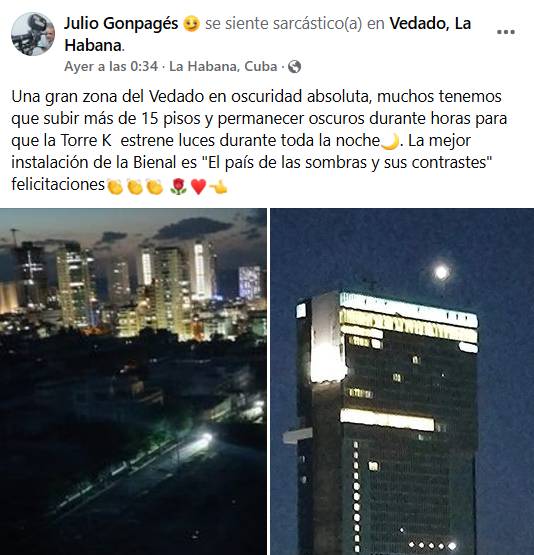Click the sarcastic feeling emoji
Screen dimensions: 534x555
(x=191, y=24)
